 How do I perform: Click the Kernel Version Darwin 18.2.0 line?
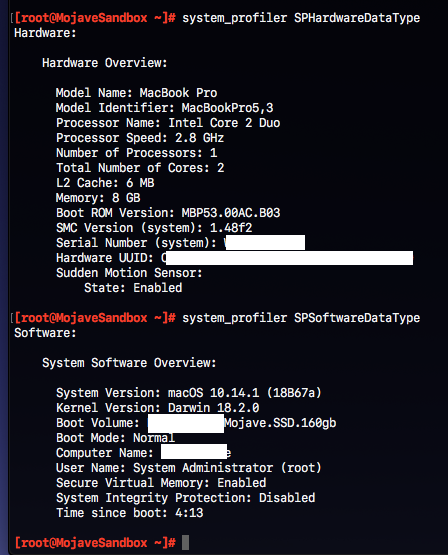pyautogui.click(x=157, y=408)
